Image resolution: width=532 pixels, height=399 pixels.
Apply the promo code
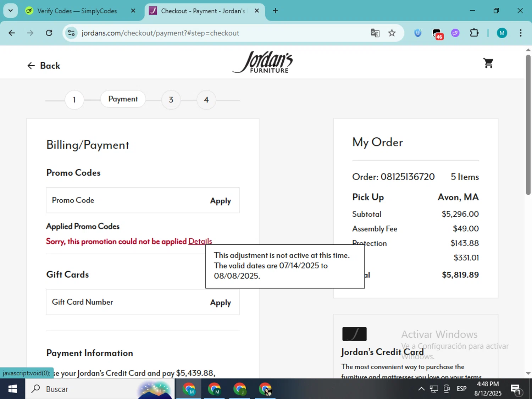point(220,201)
